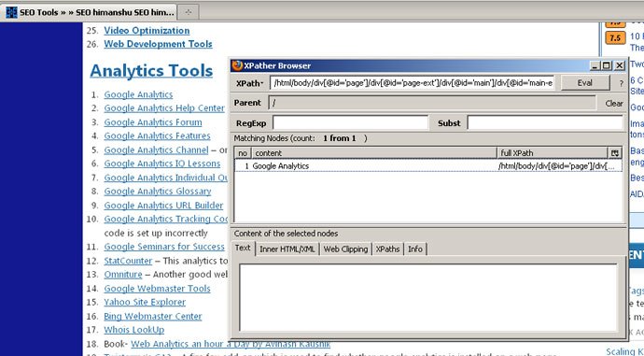
Task: Open the Google Analytics Channel link
Action: [x=156, y=150]
